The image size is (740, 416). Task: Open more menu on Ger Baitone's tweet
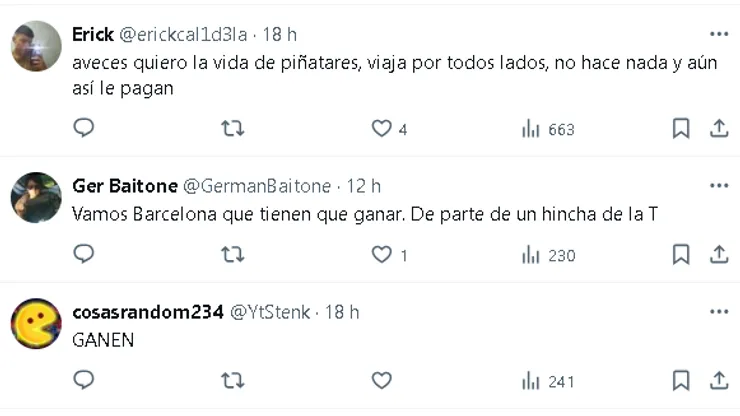(718, 186)
